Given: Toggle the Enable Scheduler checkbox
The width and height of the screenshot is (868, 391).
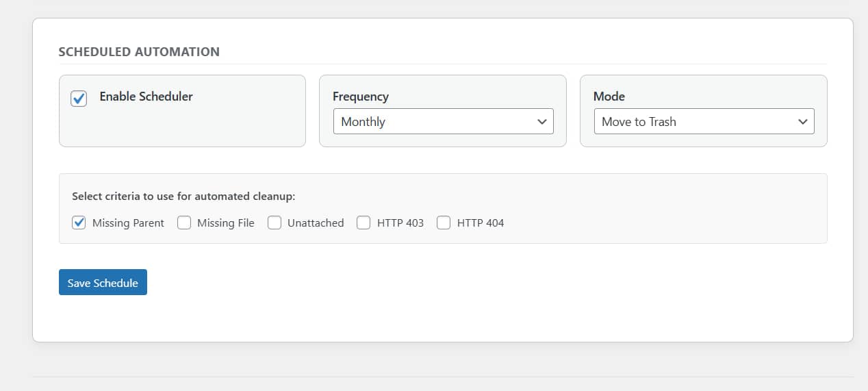Looking at the screenshot, I should (79, 99).
